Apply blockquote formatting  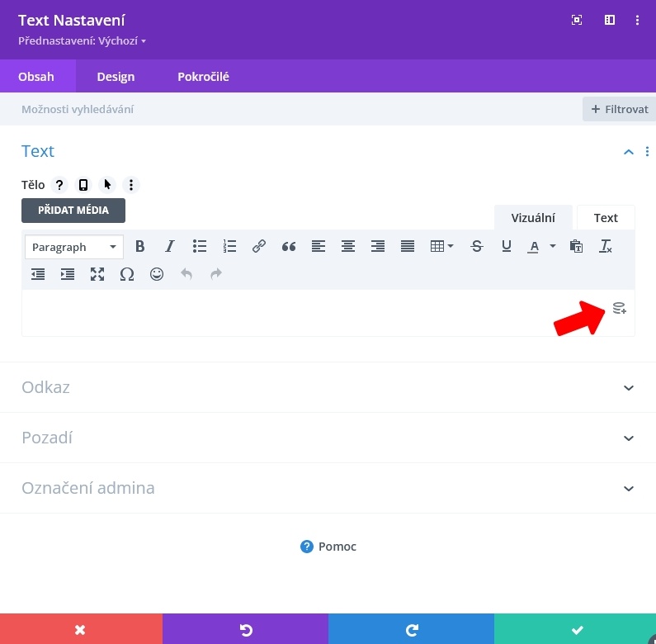pos(289,246)
